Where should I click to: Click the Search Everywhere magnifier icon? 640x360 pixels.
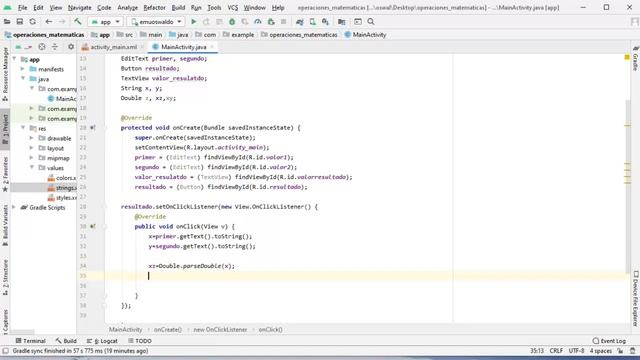[x=371, y=22]
